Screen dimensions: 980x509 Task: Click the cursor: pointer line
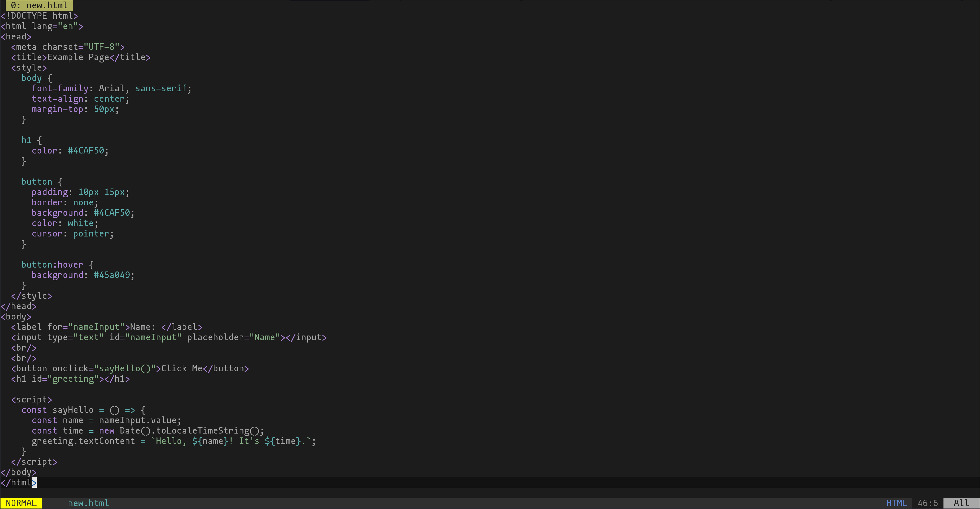(x=73, y=234)
